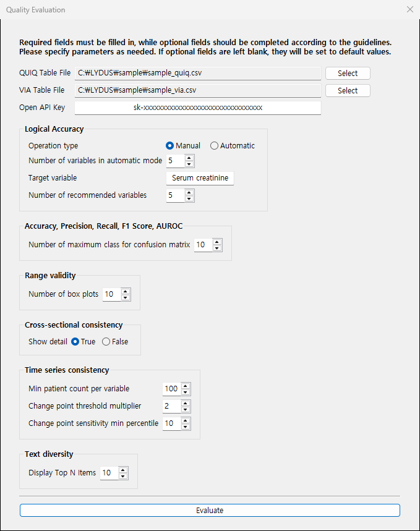Click the Time series consistency heading
Viewport: 420px width, 531px height.
pyautogui.click(x=67, y=370)
